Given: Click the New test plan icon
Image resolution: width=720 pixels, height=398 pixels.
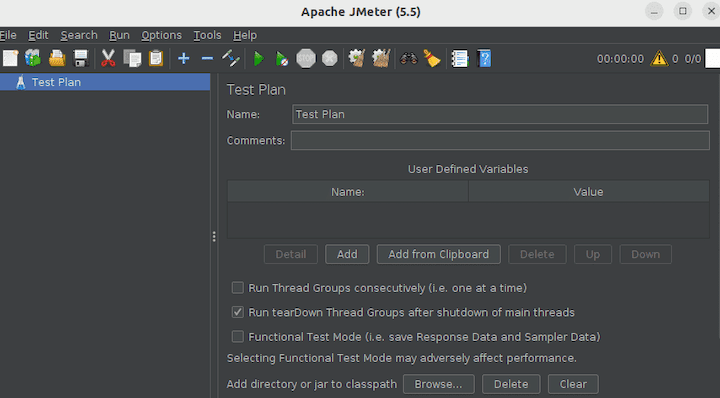Looking at the screenshot, I should pyautogui.click(x=11, y=59).
